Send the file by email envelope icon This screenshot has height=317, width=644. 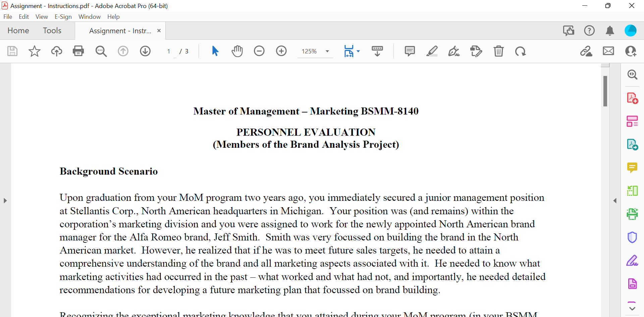coord(608,51)
